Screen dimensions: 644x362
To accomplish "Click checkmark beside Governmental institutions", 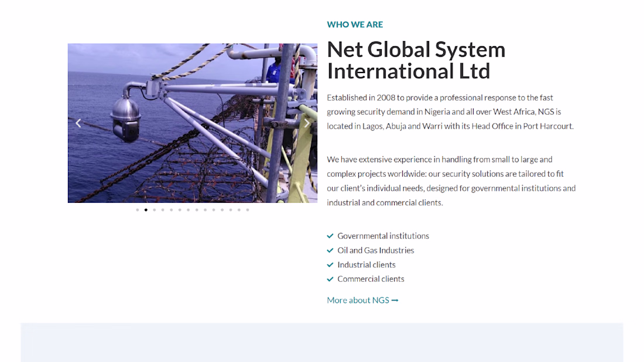I will [x=330, y=236].
